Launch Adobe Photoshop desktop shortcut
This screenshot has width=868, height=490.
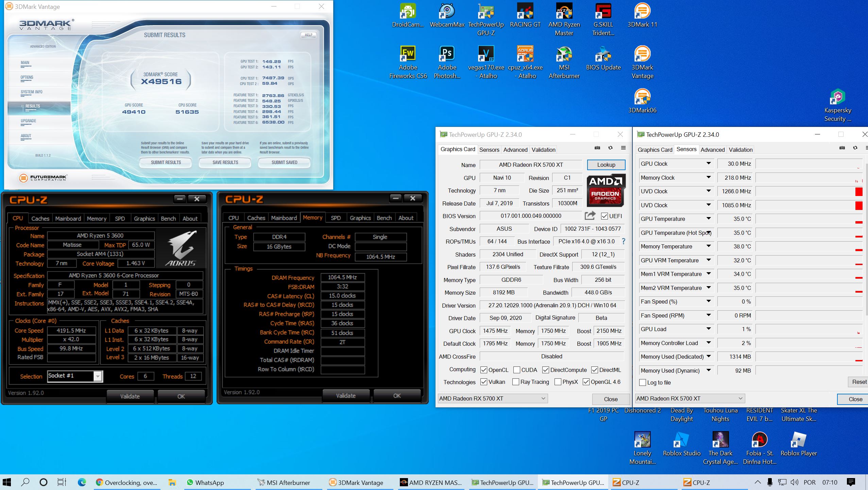(x=447, y=62)
